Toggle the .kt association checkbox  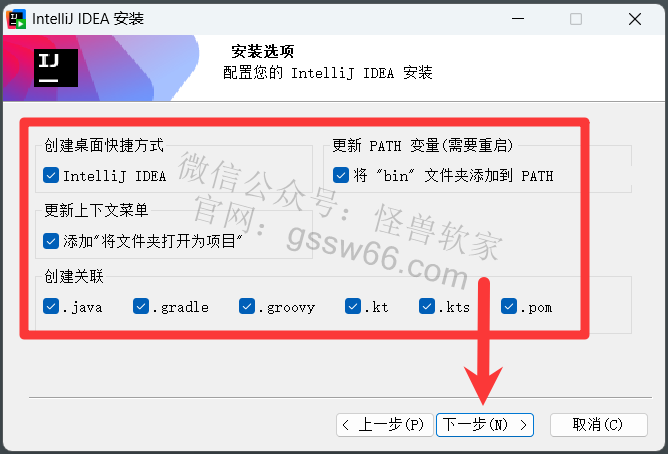353,306
